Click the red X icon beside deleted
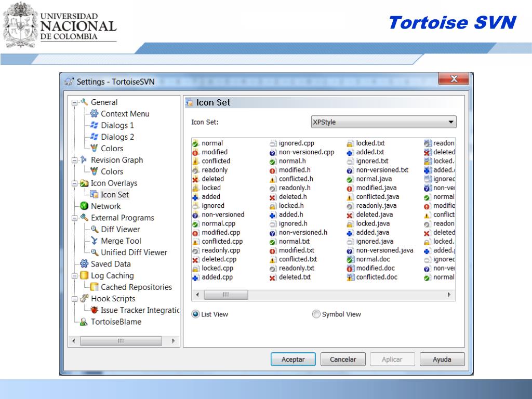The height and width of the screenshot is (399, 532). pyautogui.click(x=195, y=179)
